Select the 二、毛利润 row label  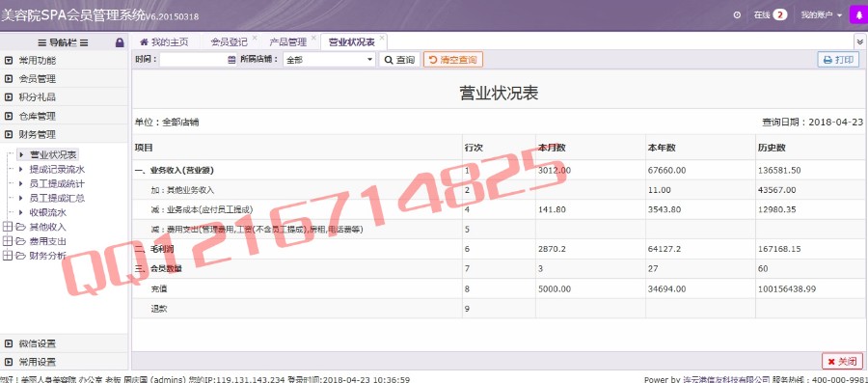[x=154, y=249]
